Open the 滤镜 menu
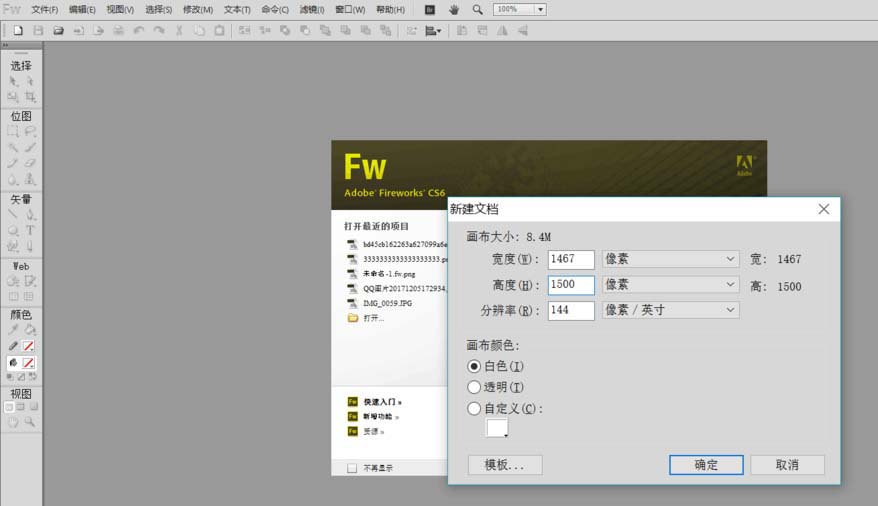Viewport: 878px width, 506px height. tap(312, 10)
